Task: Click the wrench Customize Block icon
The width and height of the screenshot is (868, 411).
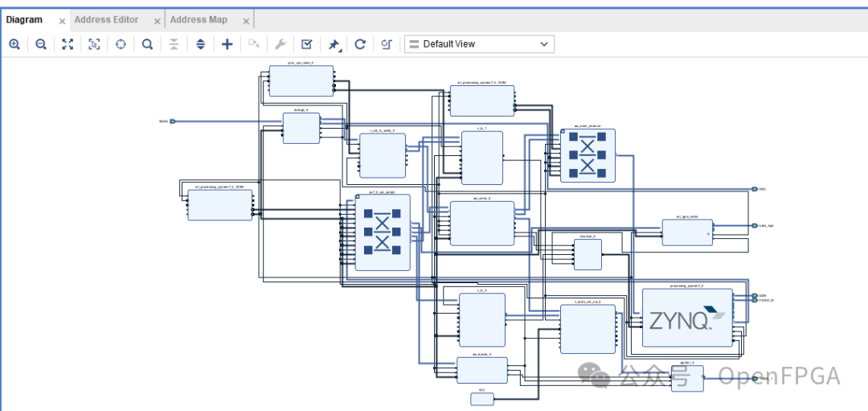Action: [280, 44]
